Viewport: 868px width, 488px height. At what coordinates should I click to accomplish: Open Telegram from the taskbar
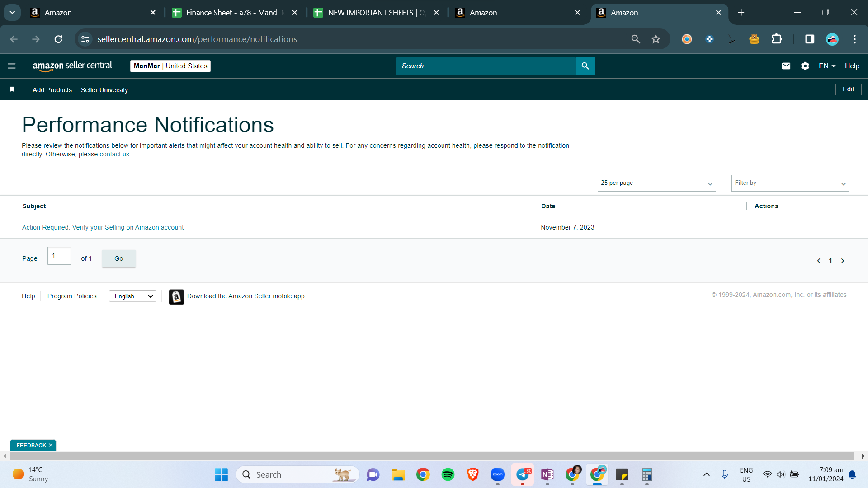(523, 474)
